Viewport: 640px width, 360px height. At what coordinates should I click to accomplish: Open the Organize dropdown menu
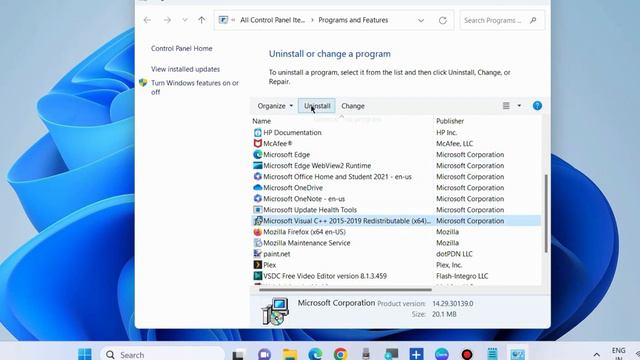pos(275,106)
